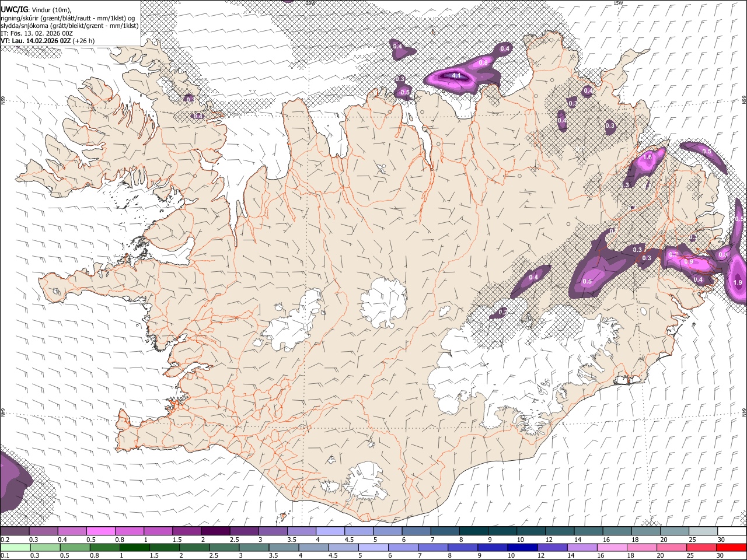Click the 0.3 value in the Westfjords
The height and width of the screenshot is (560, 747).
pyautogui.click(x=190, y=100)
